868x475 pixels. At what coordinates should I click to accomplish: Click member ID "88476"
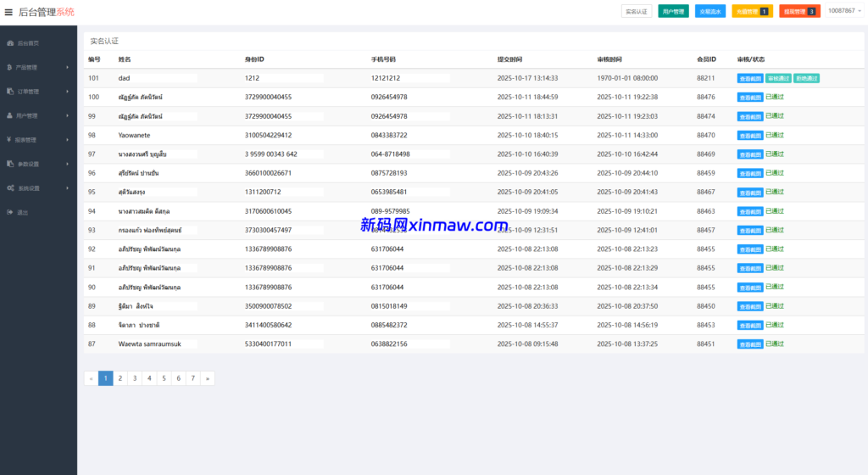click(x=706, y=97)
